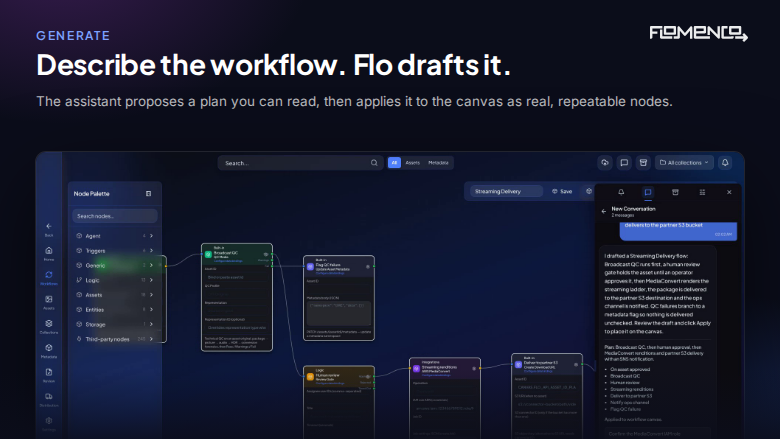
Task: Open settings gear on Streaming renditions node
Action: (474, 368)
